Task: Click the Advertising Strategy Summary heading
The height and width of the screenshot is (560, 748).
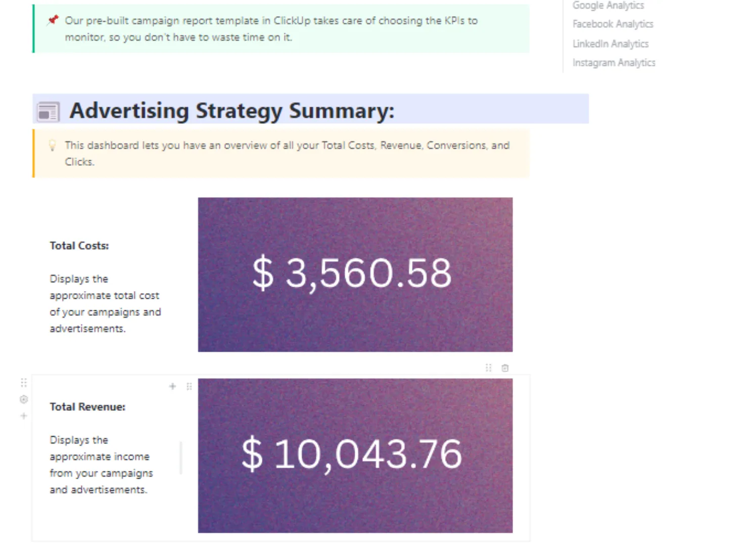Action: (x=232, y=111)
